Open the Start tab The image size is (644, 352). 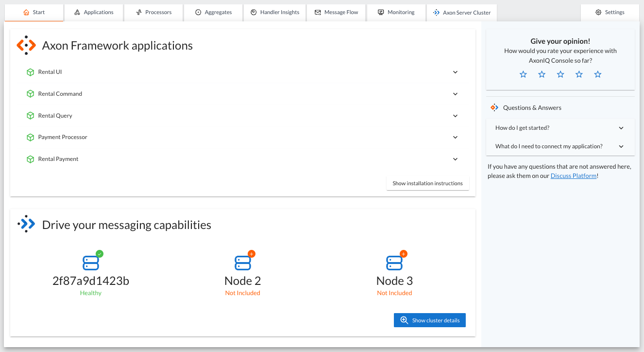tap(34, 13)
